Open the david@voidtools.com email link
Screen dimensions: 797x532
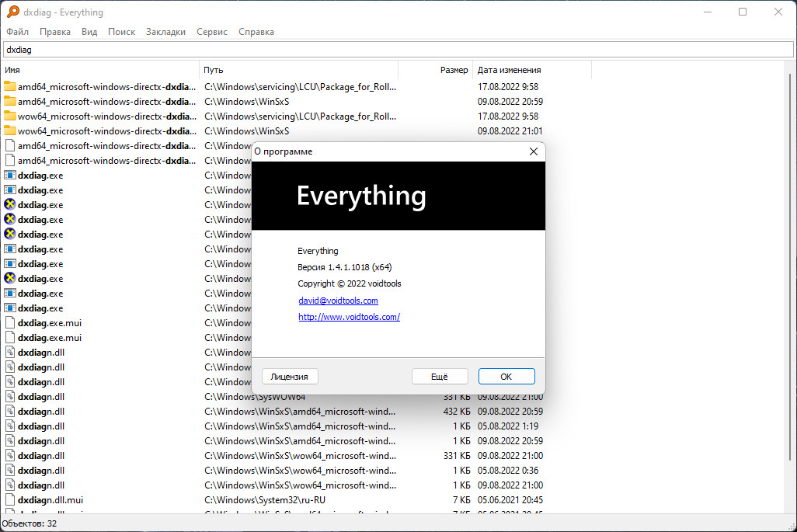coord(338,301)
